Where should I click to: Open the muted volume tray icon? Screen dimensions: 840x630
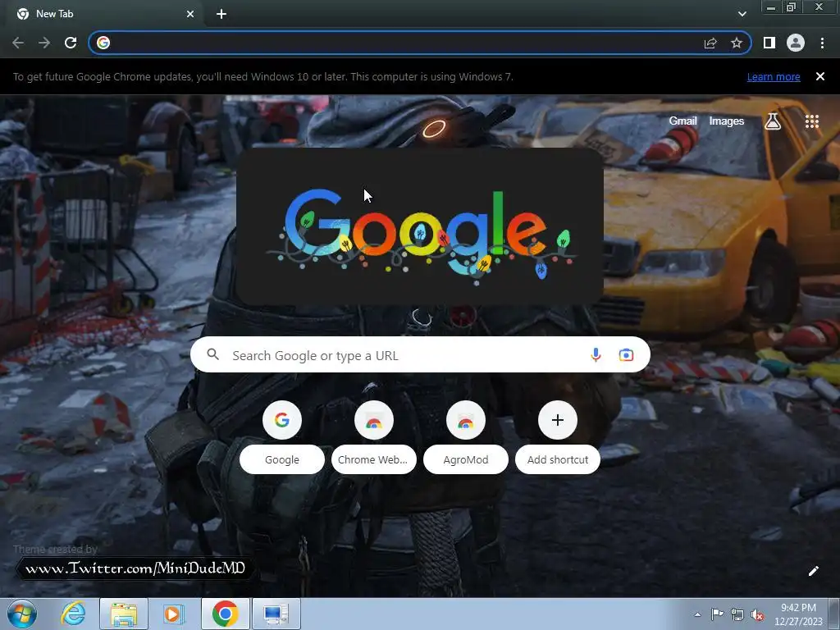[x=757, y=614]
